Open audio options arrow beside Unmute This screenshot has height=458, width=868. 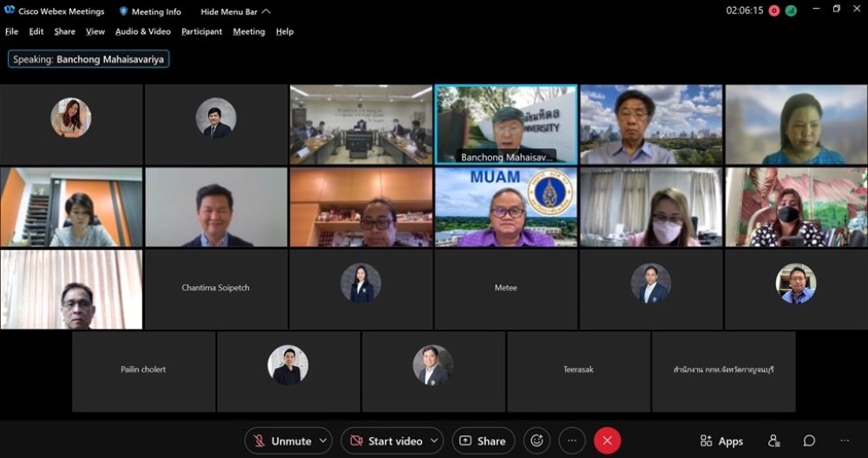[x=323, y=441]
